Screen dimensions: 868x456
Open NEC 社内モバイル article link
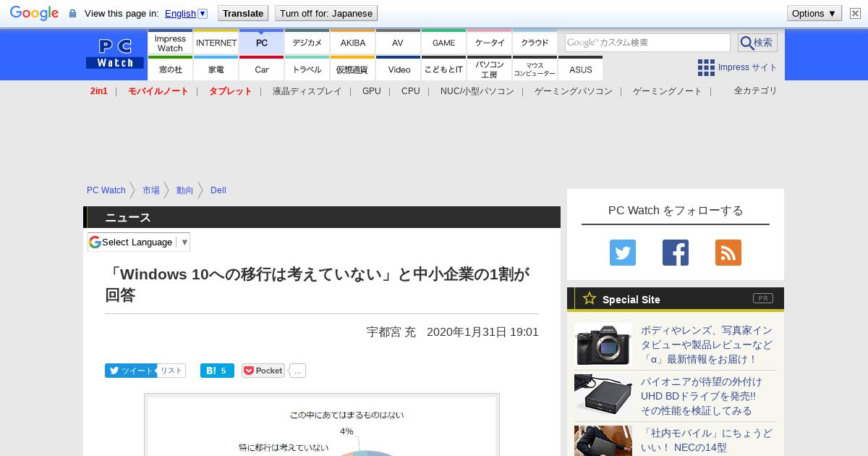[707, 441]
